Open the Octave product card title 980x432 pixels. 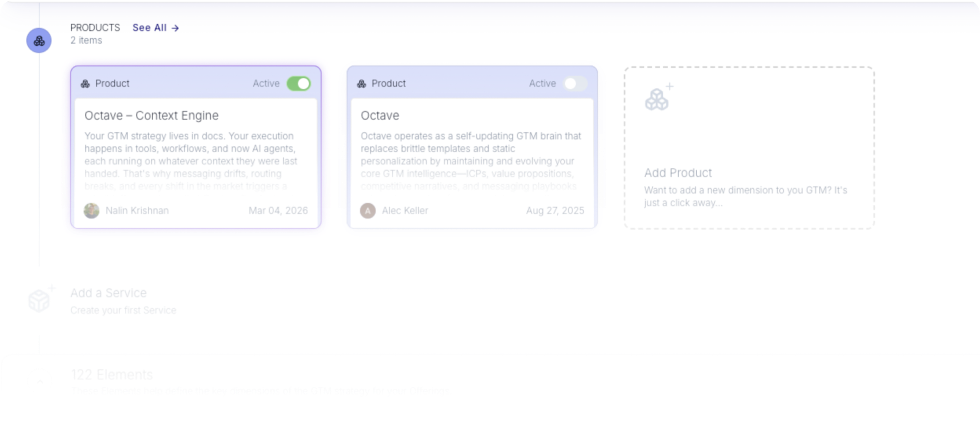[380, 115]
